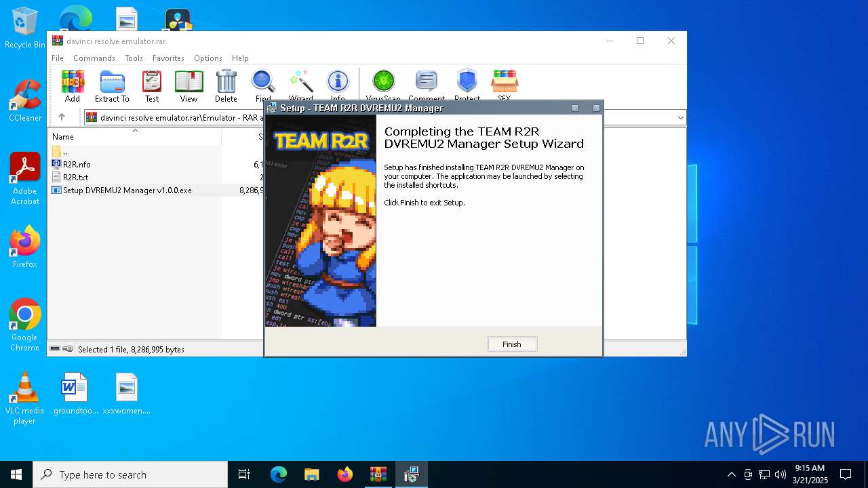This screenshot has height=488, width=868.
Task: Select the R2R.nfo file
Action: click(77, 165)
